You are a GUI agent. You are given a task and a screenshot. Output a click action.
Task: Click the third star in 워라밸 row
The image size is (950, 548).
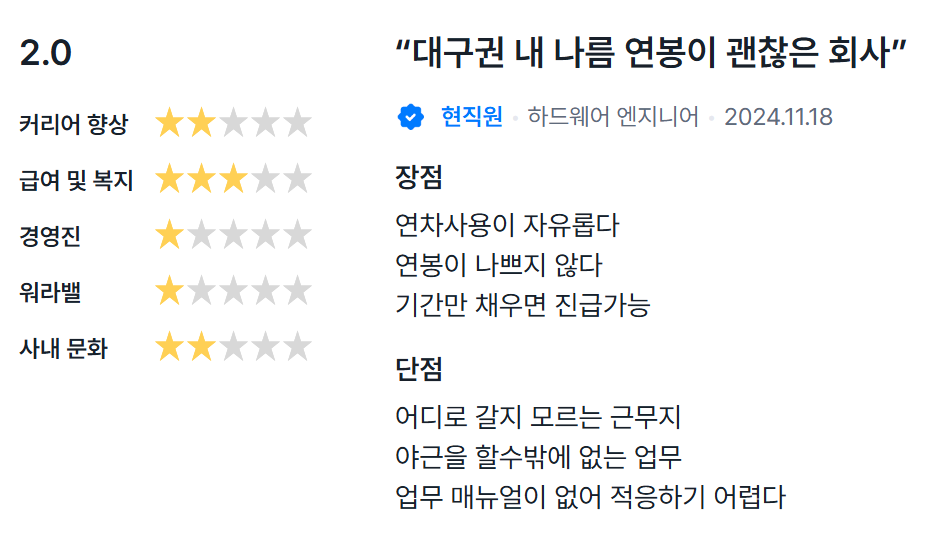[234, 292]
